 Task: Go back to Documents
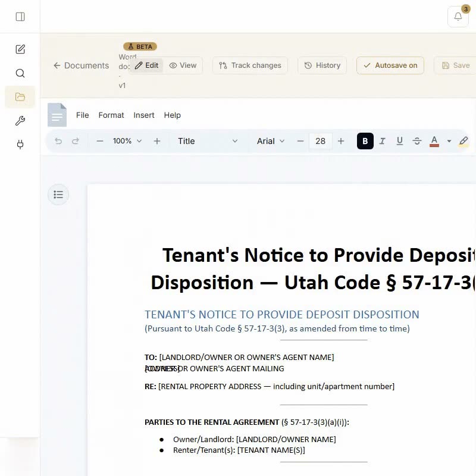[81, 65]
